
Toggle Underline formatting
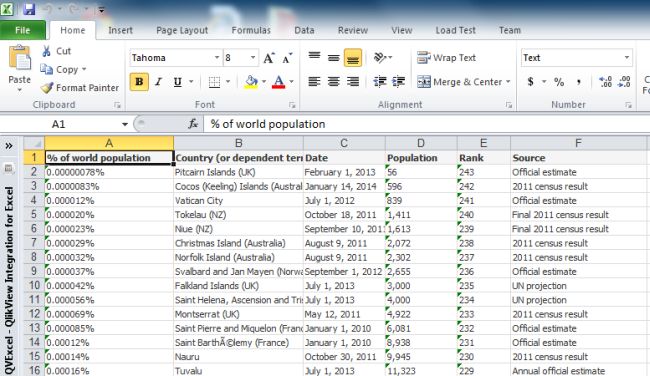point(177,82)
